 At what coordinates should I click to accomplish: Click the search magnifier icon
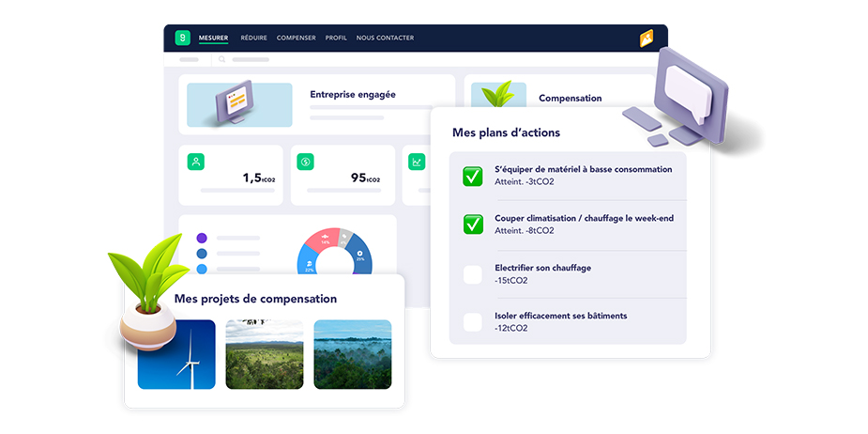click(222, 59)
